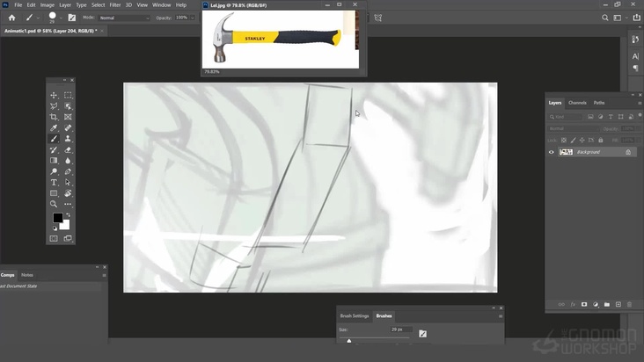
Task: Create a new layer
Action: 618,305
